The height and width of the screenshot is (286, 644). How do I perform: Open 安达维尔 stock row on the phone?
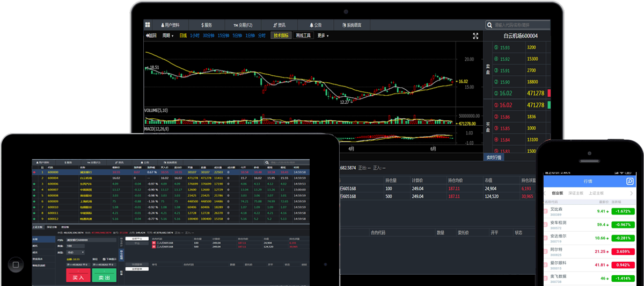[x=590, y=238]
